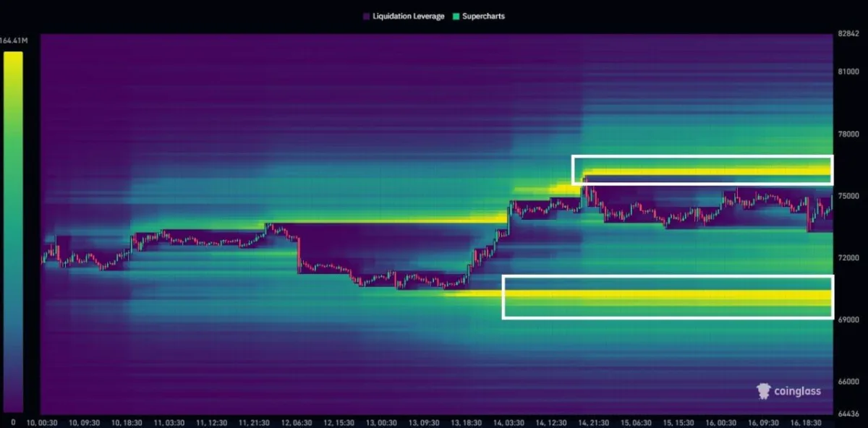Click the '10, 00:30' time axis label
The height and width of the screenshot is (428, 868).
[x=41, y=421]
